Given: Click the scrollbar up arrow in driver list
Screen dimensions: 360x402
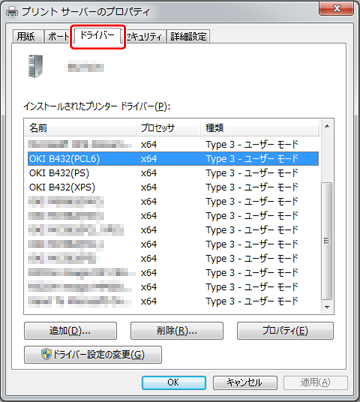Looking at the screenshot, I should pyautogui.click(x=327, y=126).
